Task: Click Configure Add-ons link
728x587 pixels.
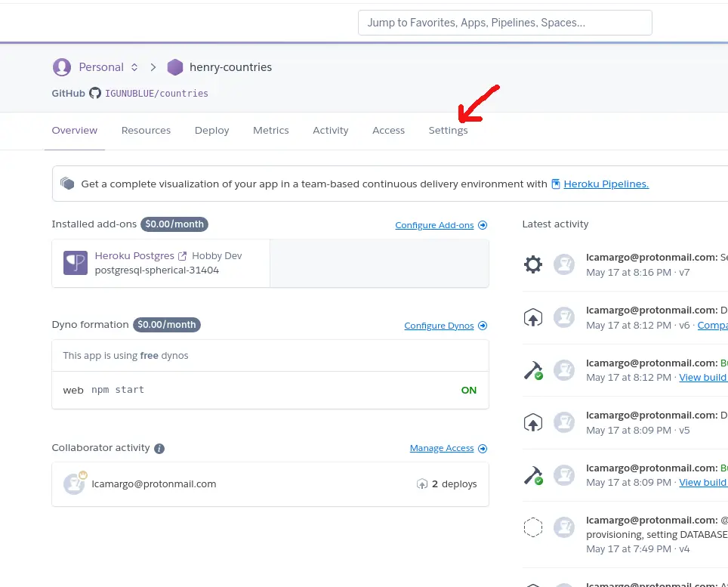Action: (434, 225)
